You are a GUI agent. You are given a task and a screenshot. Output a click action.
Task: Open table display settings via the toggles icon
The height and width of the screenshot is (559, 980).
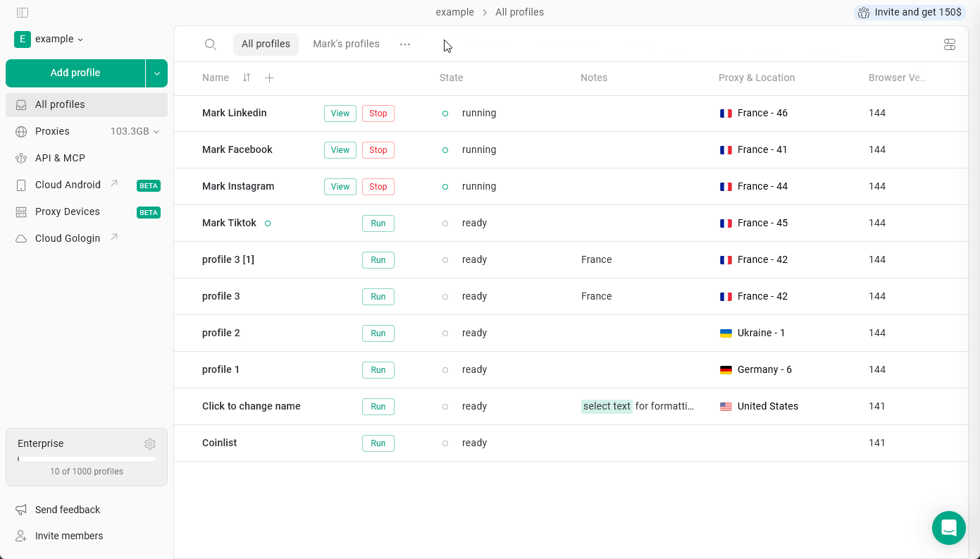(x=949, y=44)
